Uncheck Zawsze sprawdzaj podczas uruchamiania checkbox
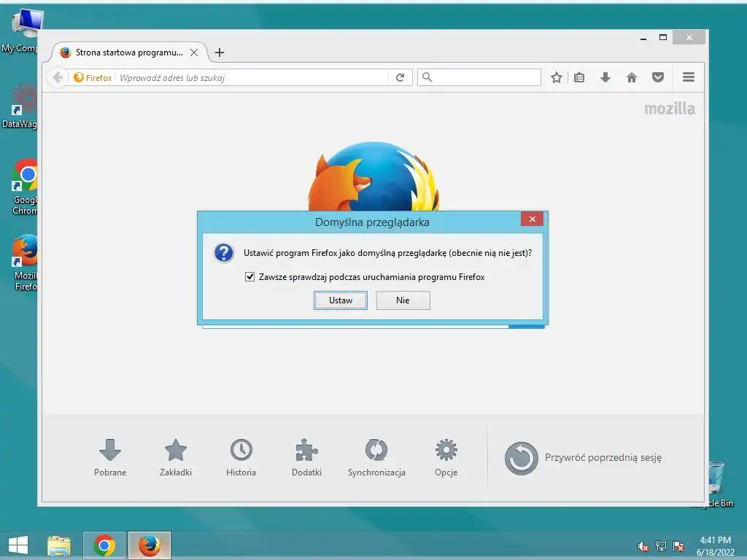The image size is (747, 560). [x=249, y=276]
